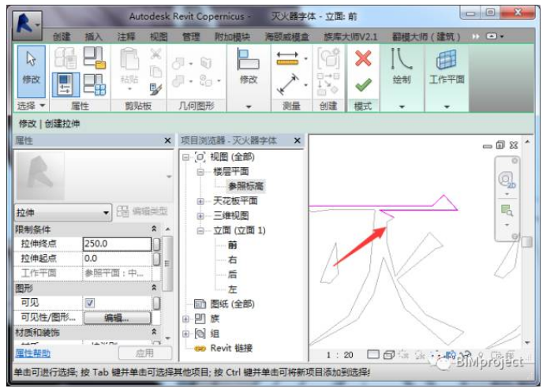The width and height of the screenshot is (550, 392).
Task: Open the 插入 ribbon tab
Action: click(x=93, y=36)
